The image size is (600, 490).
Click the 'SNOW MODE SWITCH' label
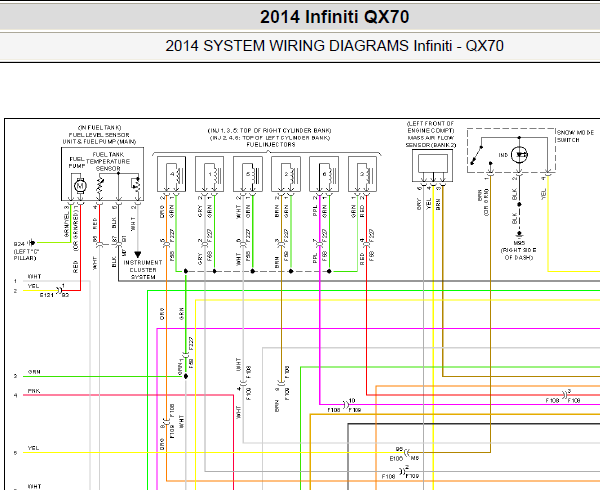click(x=575, y=136)
